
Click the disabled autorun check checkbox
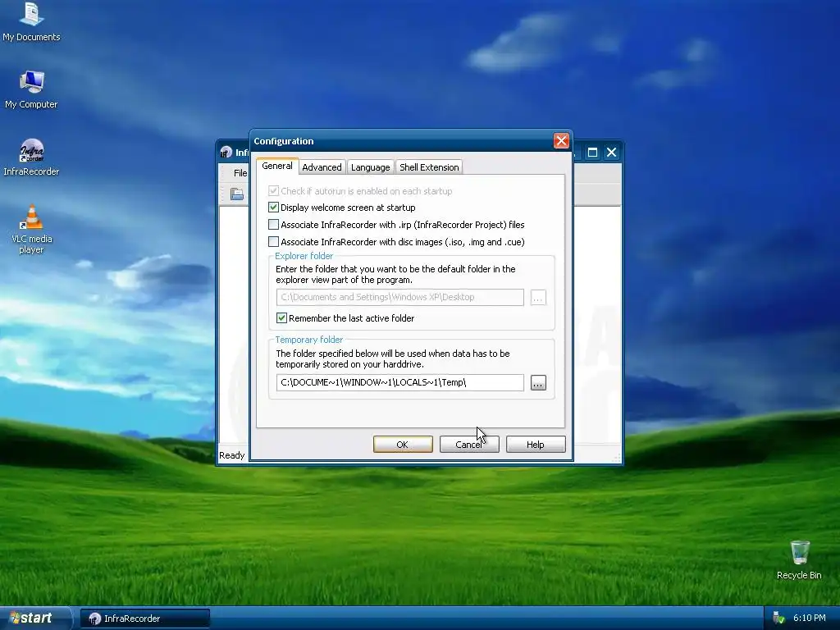click(x=274, y=190)
